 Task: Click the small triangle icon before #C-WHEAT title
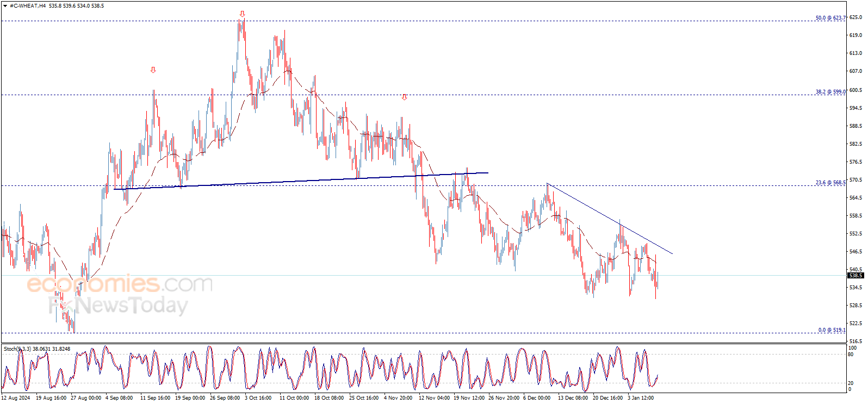point(6,6)
